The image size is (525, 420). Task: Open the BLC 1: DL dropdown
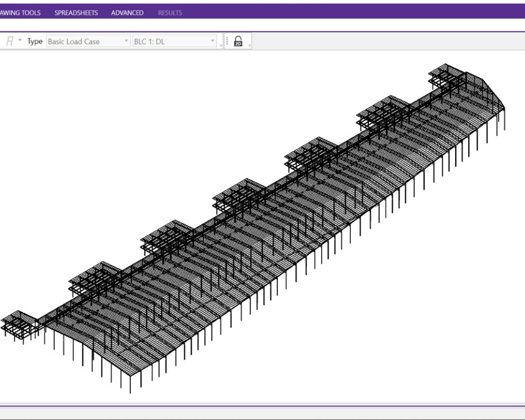click(x=174, y=41)
